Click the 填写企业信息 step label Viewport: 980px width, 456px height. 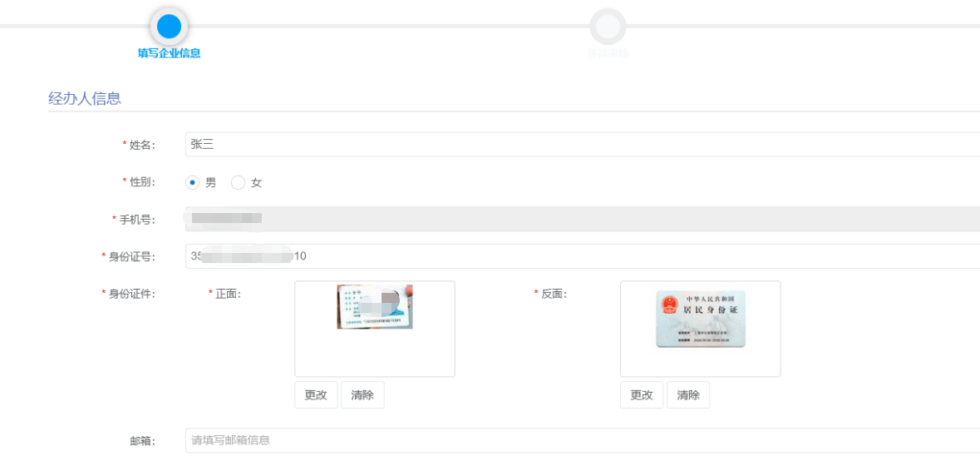[169, 53]
